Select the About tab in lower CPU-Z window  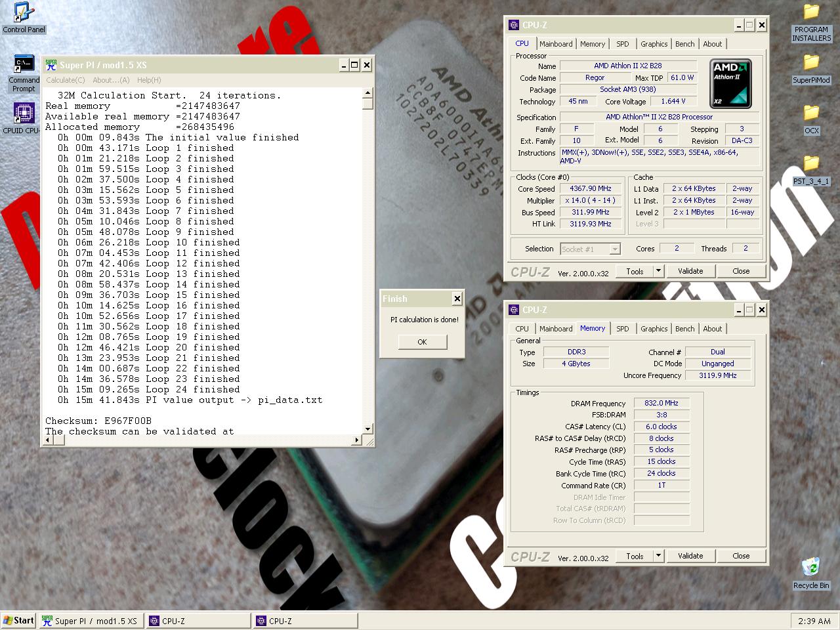[712, 329]
